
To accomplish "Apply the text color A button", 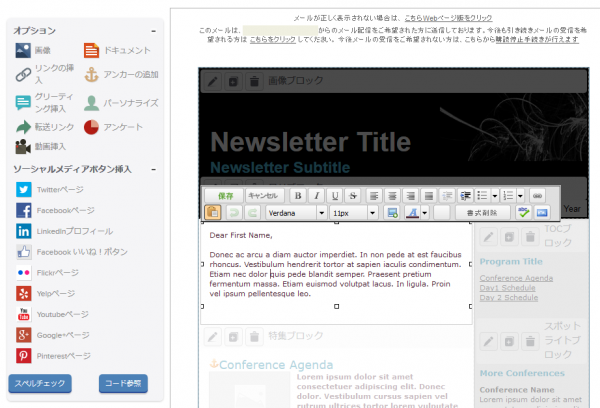I will pos(412,212).
